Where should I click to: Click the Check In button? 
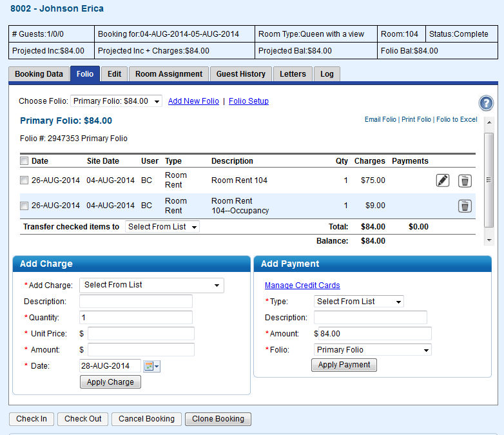(x=32, y=419)
